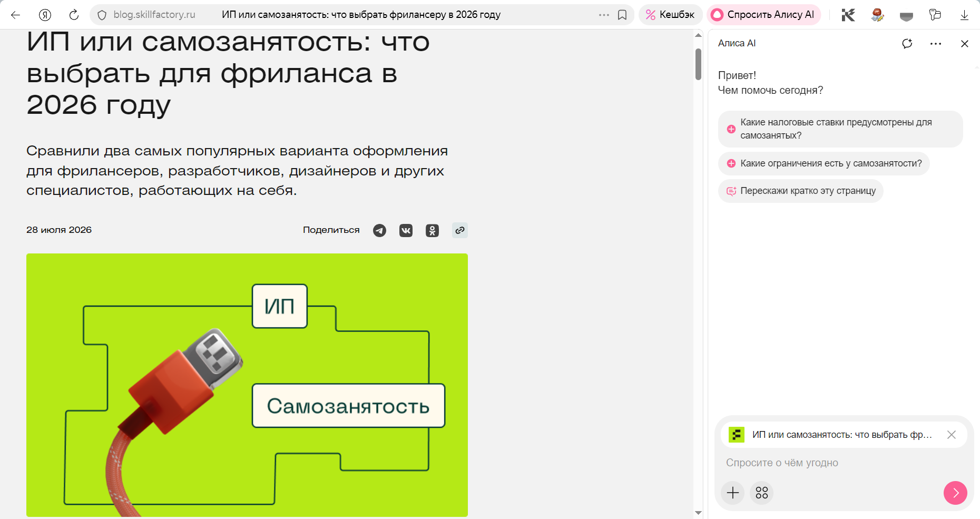The height and width of the screenshot is (519, 980).
Task: Click Спросить Алису AI button
Action: pyautogui.click(x=763, y=15)
